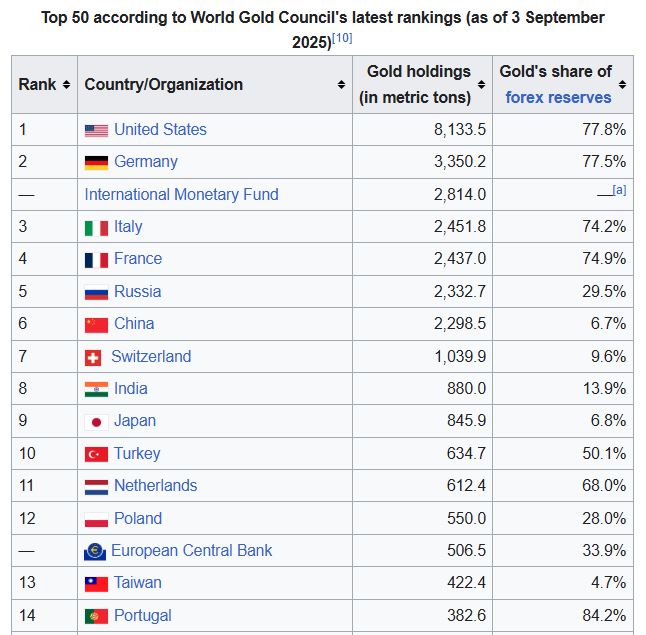Click the France flag icon
The width and height of the screenshot is (646, 635).
click(96, 260)
